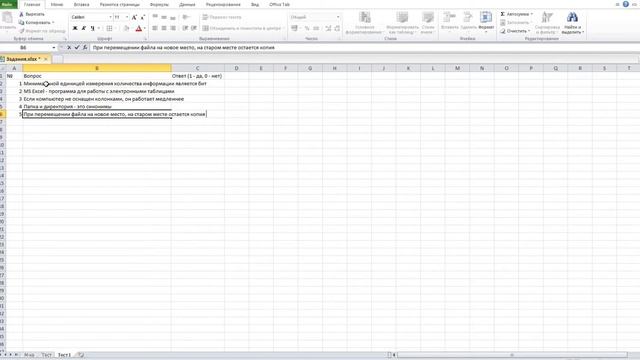
Task: Toggle bold Ж formatting
Action: pyautogui.click(x=75, y=28)
